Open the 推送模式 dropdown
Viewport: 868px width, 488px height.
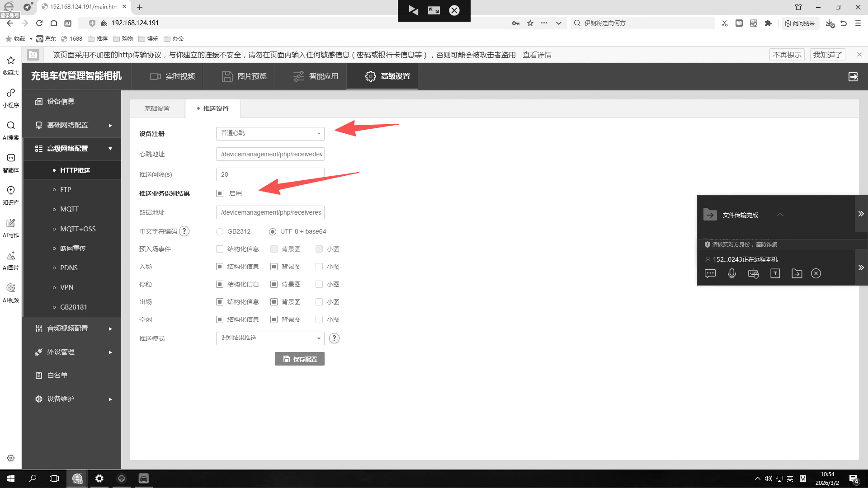pyautogui.click(x=270, y=338)
